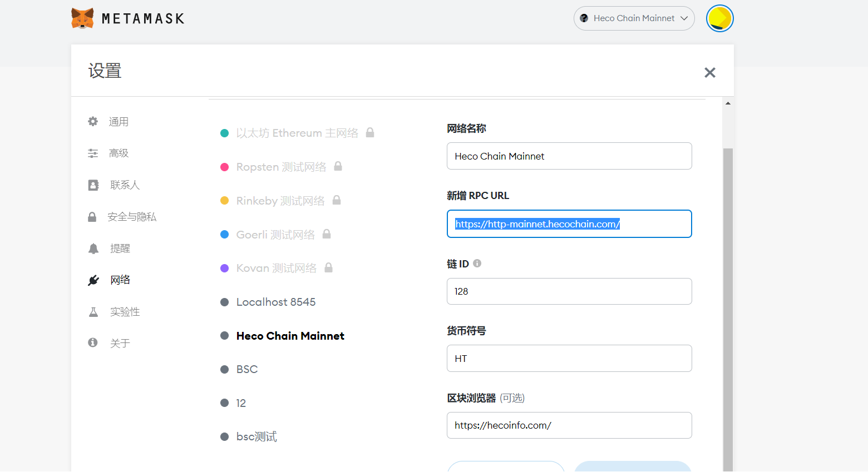Click the MetaMask fox logo
Screen dimensions: 868x472
[x=82, y=18]
